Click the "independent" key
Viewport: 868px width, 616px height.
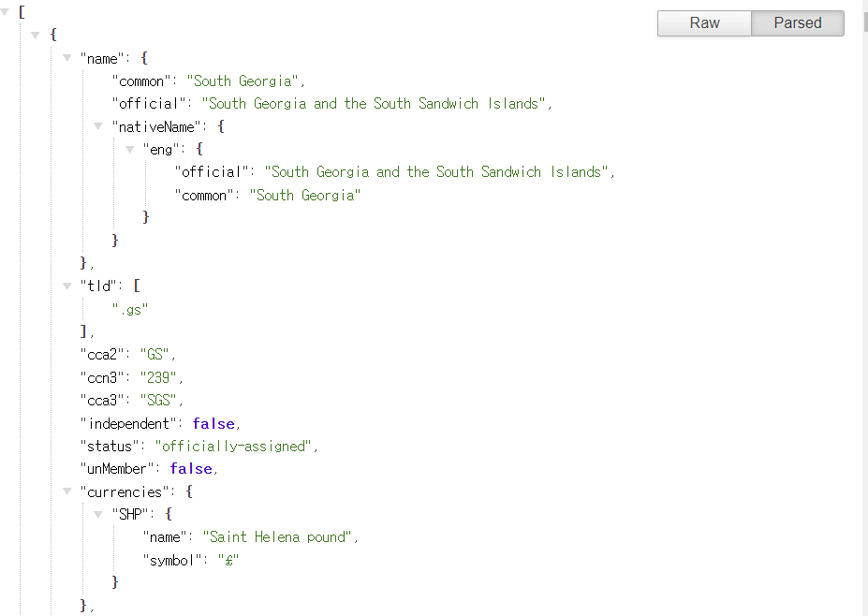128,423
